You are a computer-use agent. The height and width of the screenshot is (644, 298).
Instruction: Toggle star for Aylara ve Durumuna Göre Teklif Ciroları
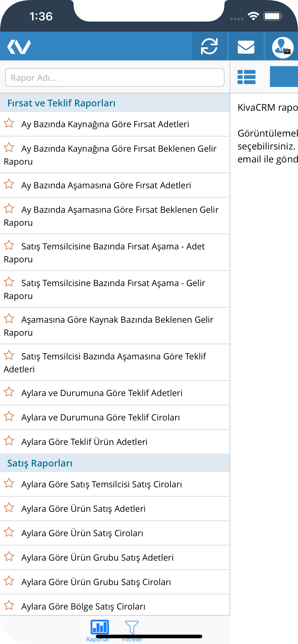9,416
